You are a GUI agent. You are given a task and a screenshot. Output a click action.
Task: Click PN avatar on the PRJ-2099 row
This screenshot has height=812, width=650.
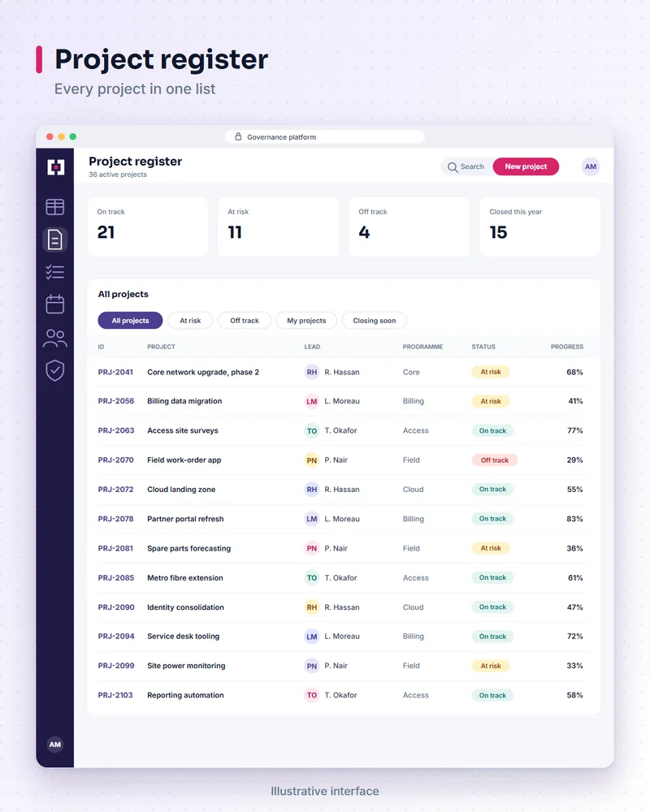click(x=311, y=666)
